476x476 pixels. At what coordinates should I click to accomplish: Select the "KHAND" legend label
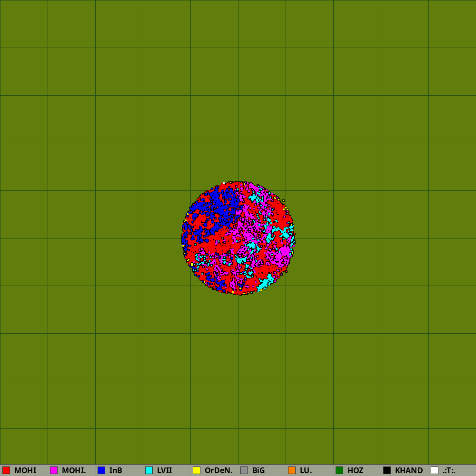pyautogui.click(x=409, y=470)
